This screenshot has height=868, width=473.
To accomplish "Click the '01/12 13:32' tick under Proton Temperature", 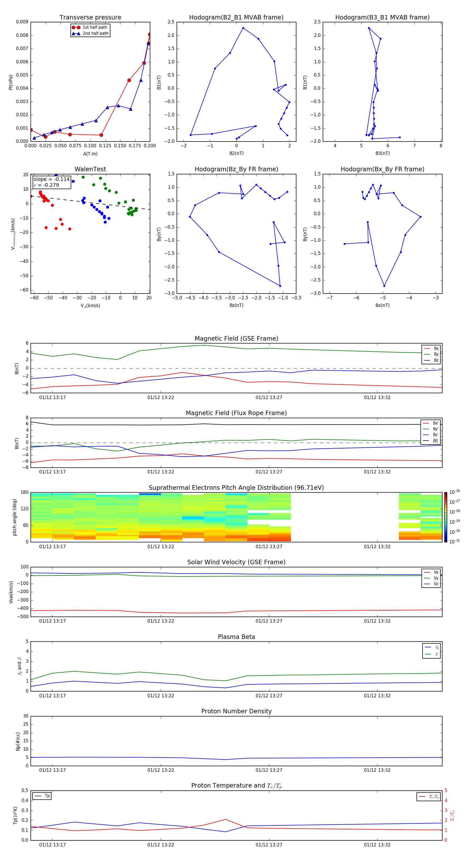I will point(377,845).
